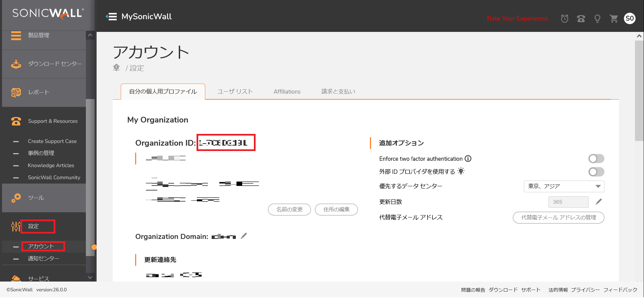Click the 更新日数 365 input field
Screen dimensions: 644x299
[x=569, y=202]
